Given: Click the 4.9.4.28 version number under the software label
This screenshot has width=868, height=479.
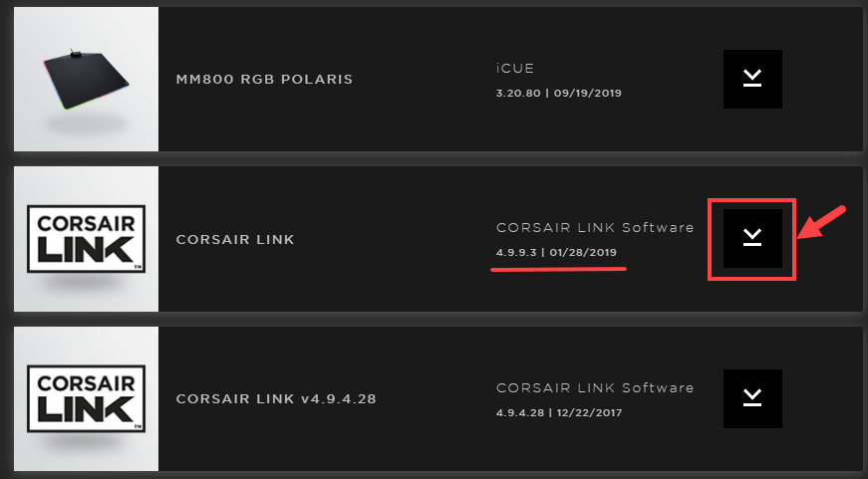Looking at the screenshot, I should click(519, 412).
